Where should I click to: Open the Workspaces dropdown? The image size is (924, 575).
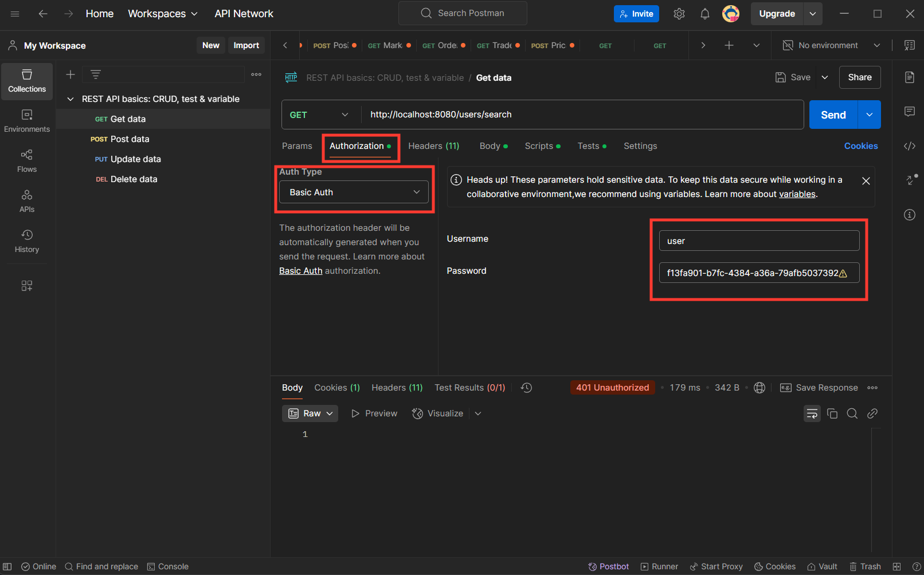coord(163,14)
